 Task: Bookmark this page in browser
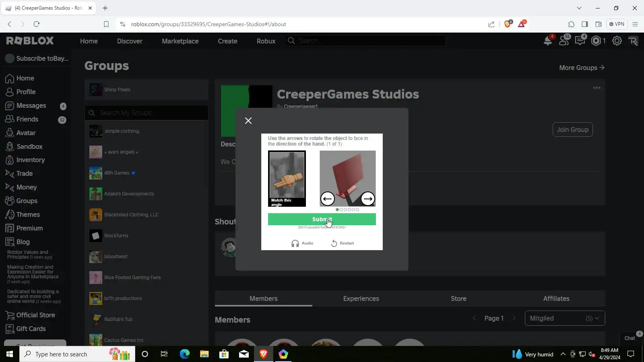(106, 24)
